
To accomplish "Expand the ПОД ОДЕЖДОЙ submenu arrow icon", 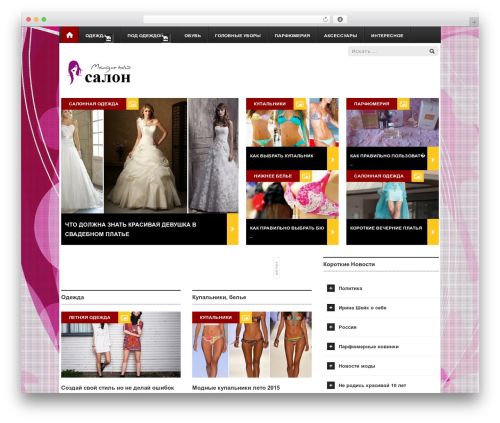I will coord(166,39).
